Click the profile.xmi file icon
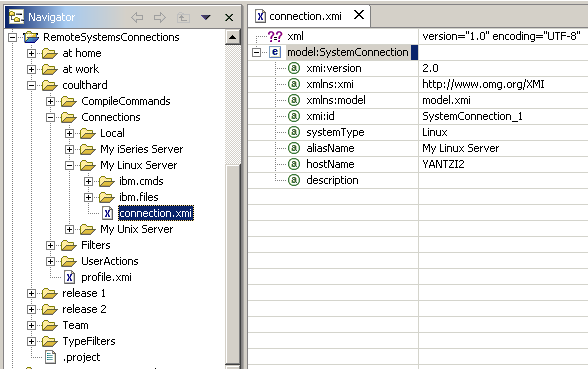The height and width of the screenshot is (369, 588). tap(70, 278)
